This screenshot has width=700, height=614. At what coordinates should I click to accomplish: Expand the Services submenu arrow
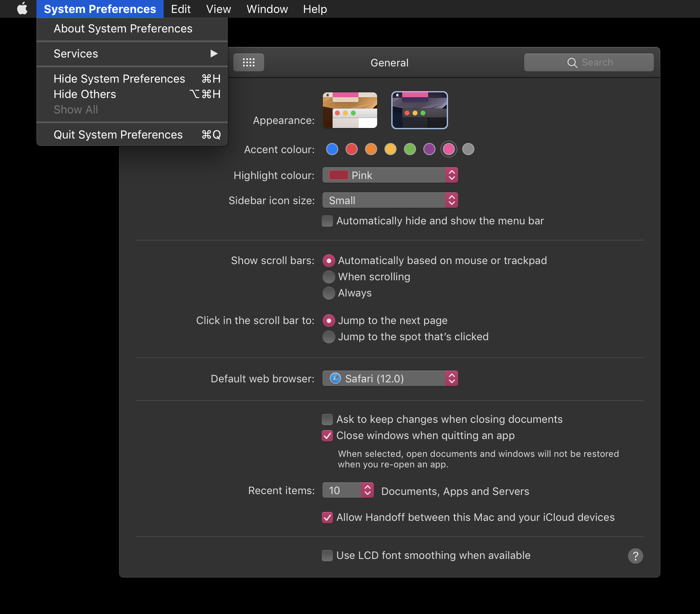[x=214, y=53]
